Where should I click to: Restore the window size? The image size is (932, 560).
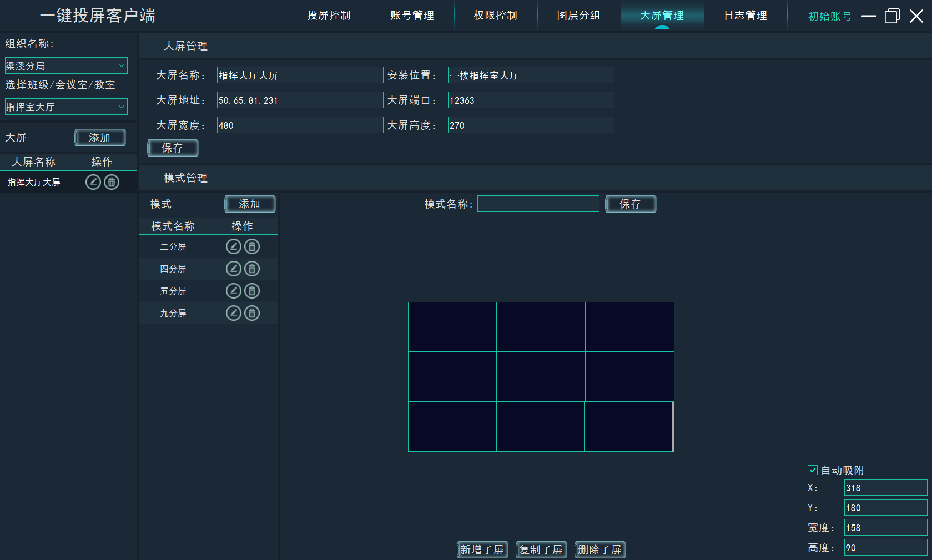click(892, 16)
